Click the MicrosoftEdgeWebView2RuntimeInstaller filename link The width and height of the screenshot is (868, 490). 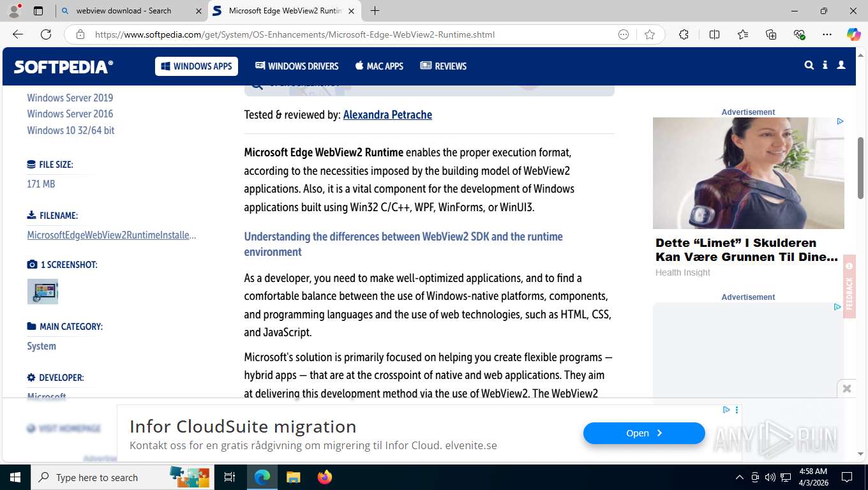pos(112,235)
